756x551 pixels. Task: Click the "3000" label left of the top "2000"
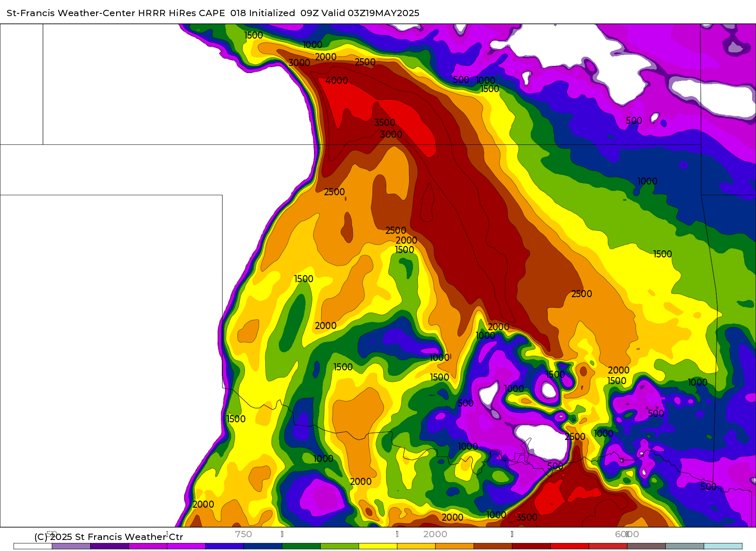299,63
